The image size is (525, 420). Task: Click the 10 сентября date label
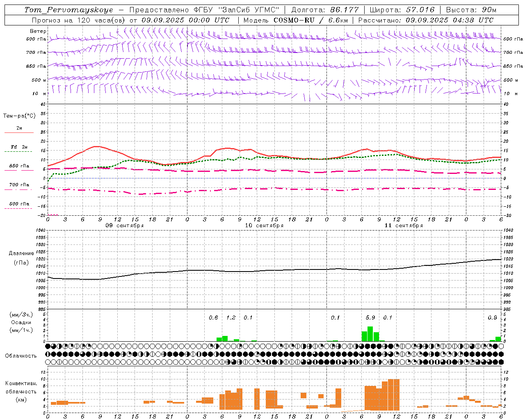click(x=264, y=226)
